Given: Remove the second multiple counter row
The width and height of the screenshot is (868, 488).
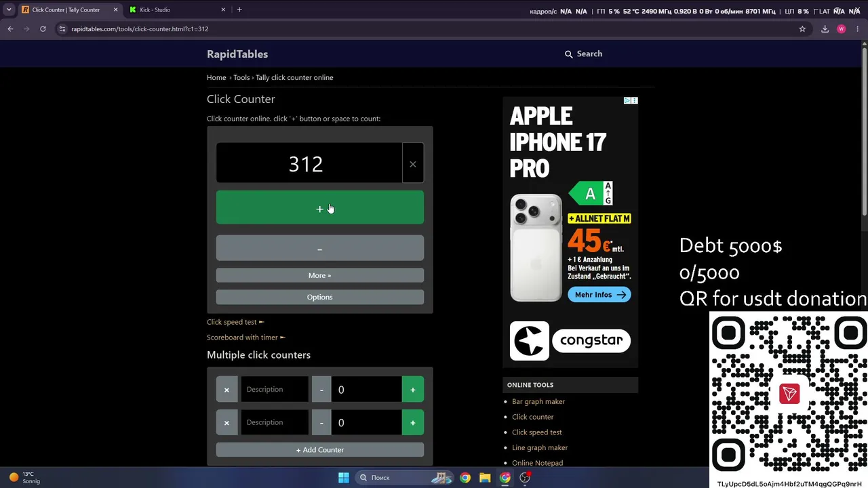Looking at the screenshot, I should (x=226, y=423).
